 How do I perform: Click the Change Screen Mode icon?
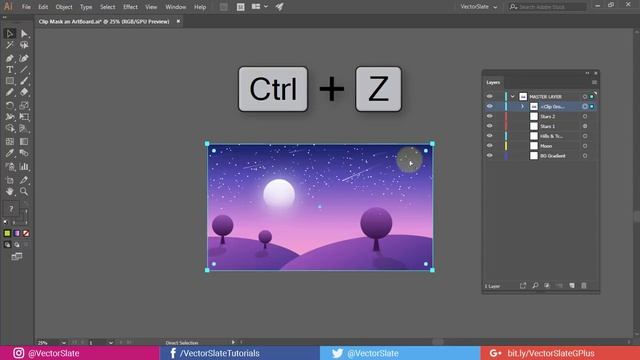pyautogui.click(x=17, y=257)
